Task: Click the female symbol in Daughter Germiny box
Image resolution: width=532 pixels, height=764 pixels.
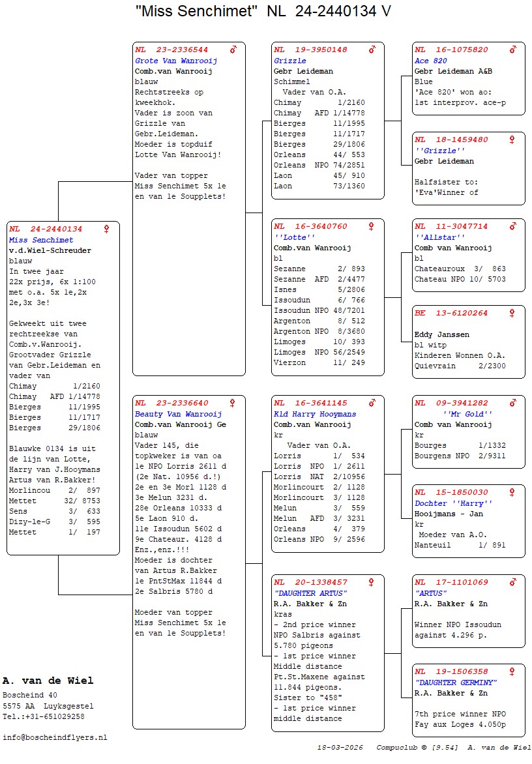Action: click(512, 672)
